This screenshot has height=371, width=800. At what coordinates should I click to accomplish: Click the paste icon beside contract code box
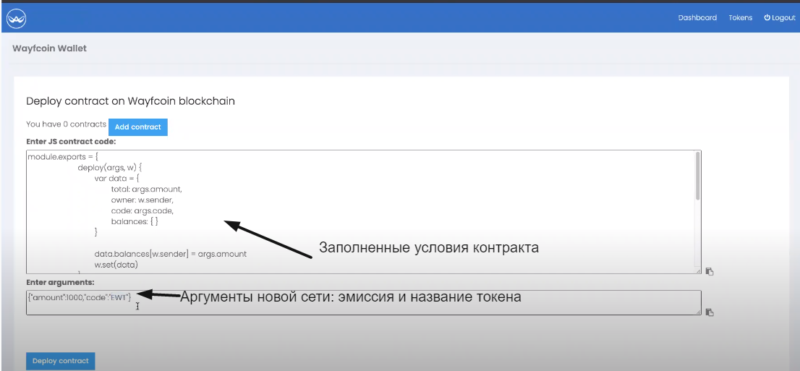(x=709, y=272)
